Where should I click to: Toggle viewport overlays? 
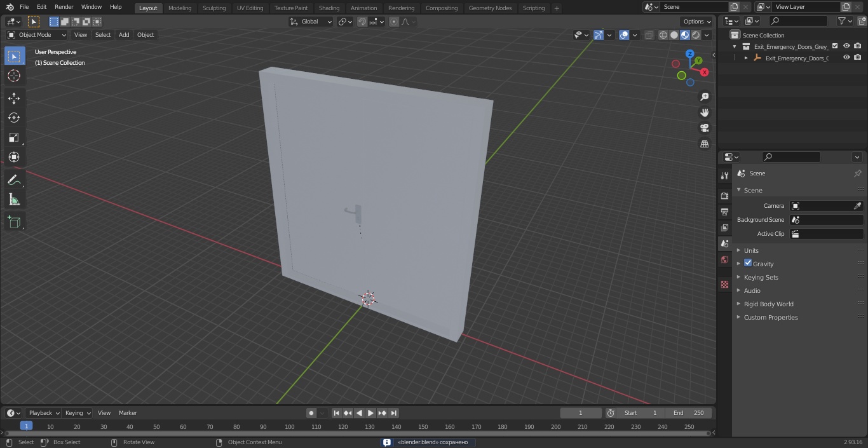coord(624,35)
